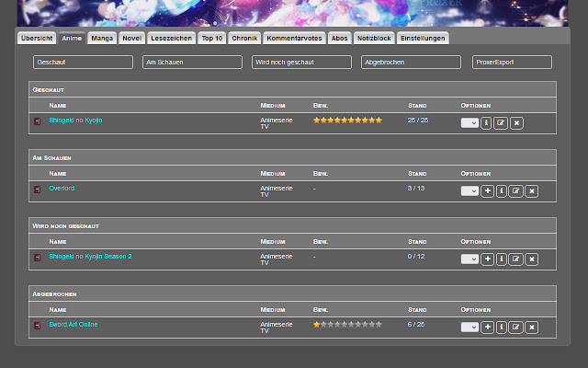This screenshot has width=588, height=368.
Task: Switch to the Manga tab
Action: [102, 39]
